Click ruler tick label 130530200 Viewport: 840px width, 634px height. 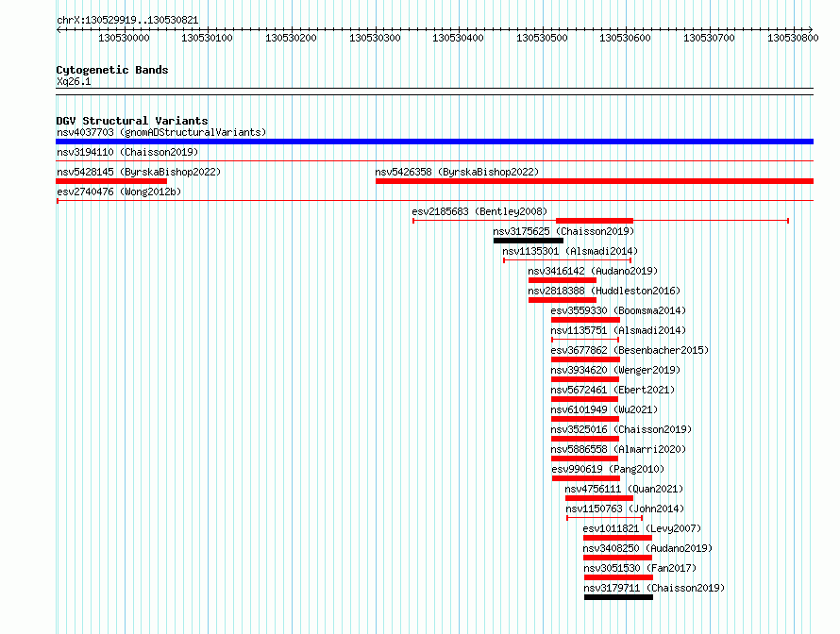pyautogui.click(x=291, y=38)
